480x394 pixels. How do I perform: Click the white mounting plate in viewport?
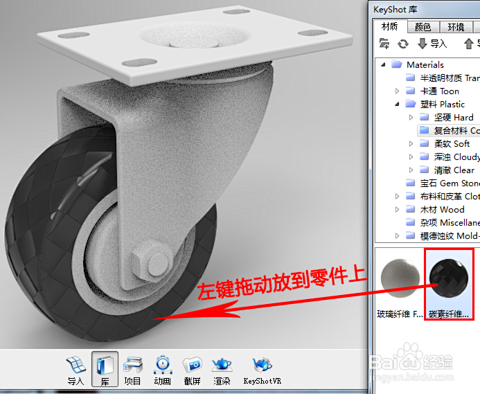pos(195,45)
